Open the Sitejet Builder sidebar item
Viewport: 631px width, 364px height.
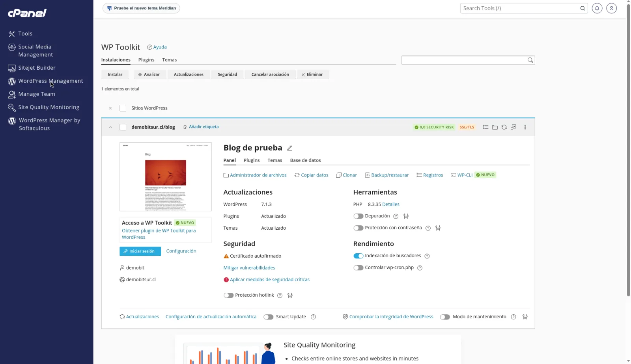pyautogui.click(x=32, y=68)
